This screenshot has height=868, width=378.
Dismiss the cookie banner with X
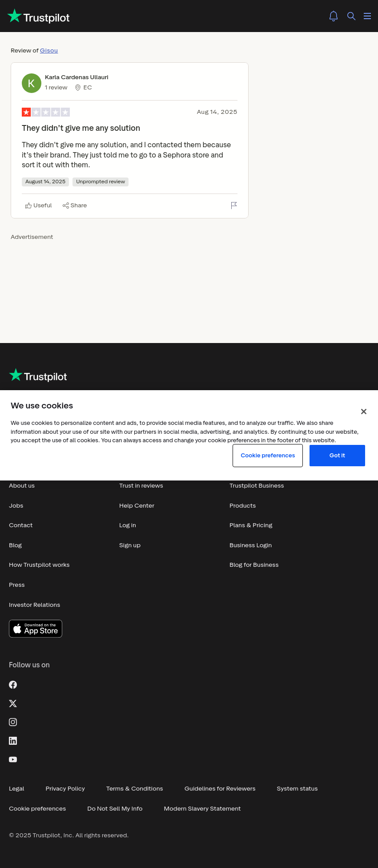364,412
